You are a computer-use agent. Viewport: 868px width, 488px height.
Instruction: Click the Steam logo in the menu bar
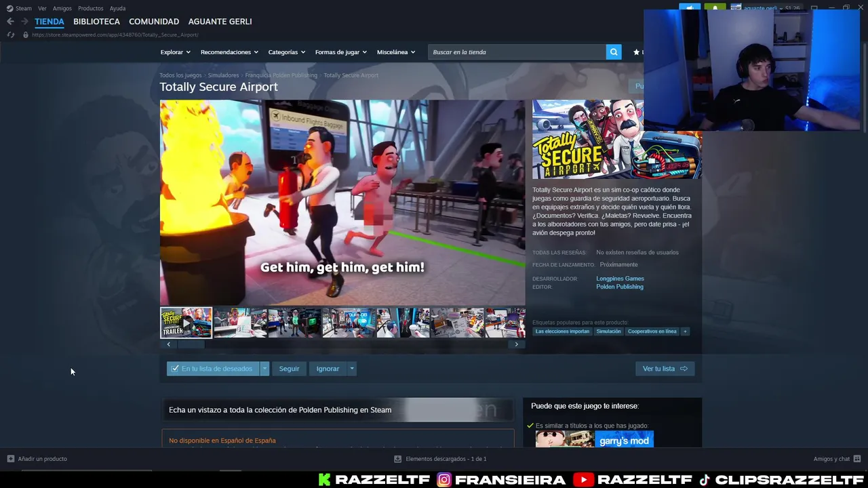[9, 8]
